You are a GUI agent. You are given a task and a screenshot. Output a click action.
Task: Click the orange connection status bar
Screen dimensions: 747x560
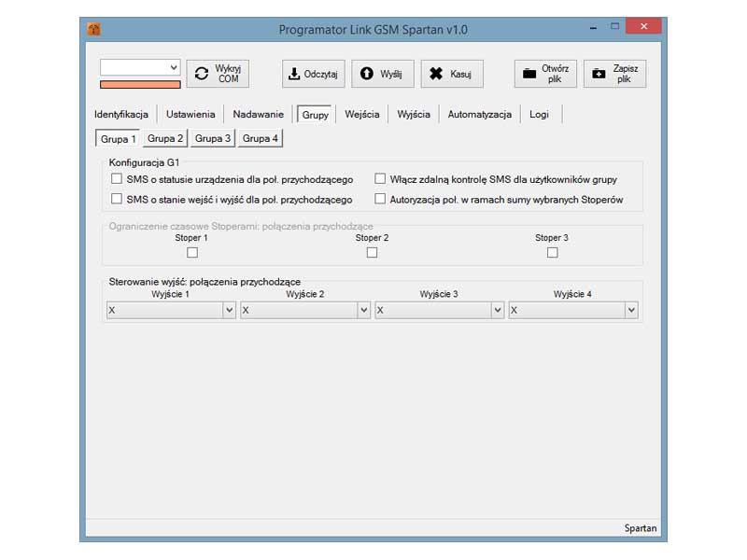coord(140,84)
